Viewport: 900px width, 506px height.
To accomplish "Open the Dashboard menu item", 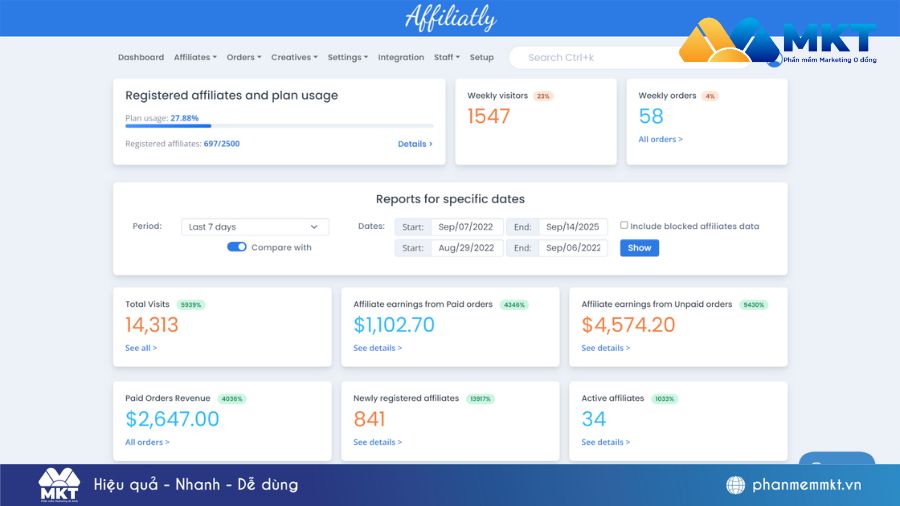I will [x=141, y=57].
